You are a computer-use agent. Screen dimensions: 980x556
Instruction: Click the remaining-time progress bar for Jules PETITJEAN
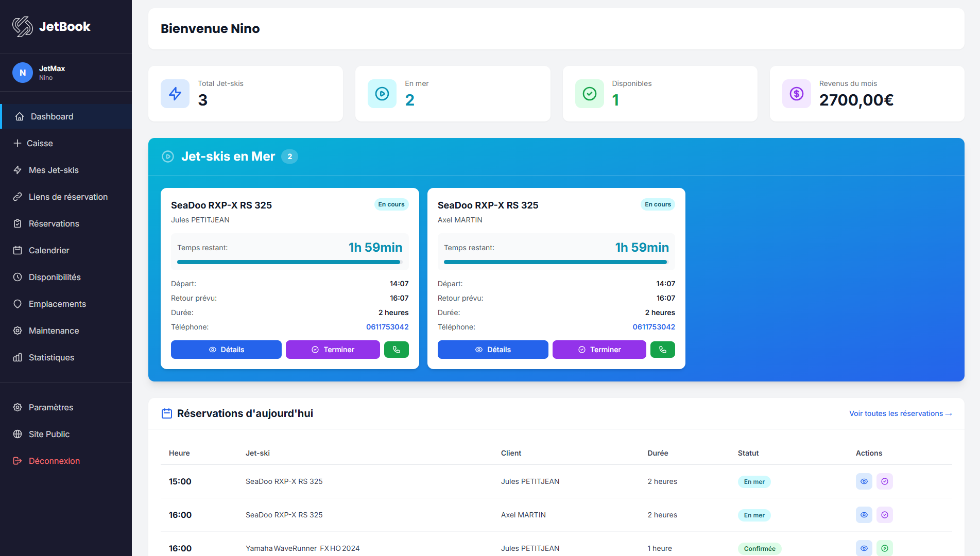pyautogui.click(x=289, y=262)
